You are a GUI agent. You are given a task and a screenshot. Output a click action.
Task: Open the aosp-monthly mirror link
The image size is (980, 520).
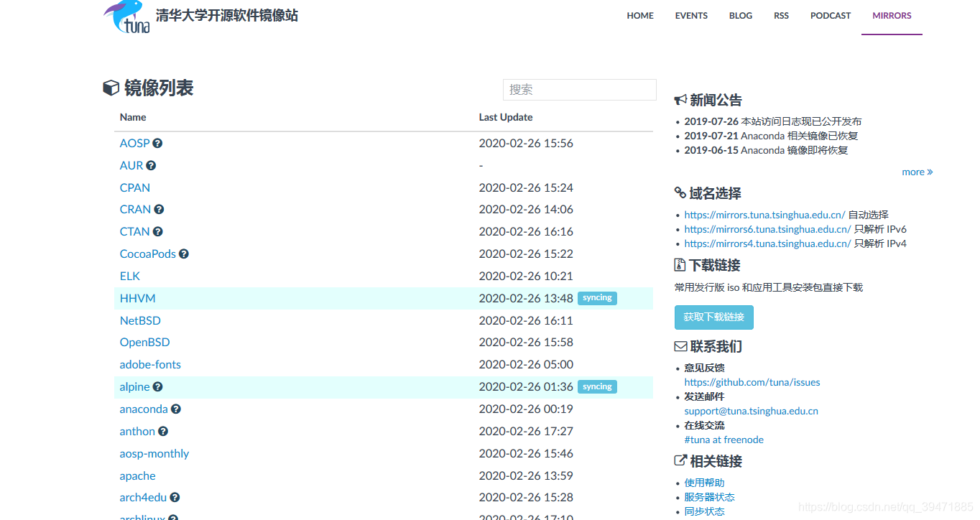(x=154, y=454)
